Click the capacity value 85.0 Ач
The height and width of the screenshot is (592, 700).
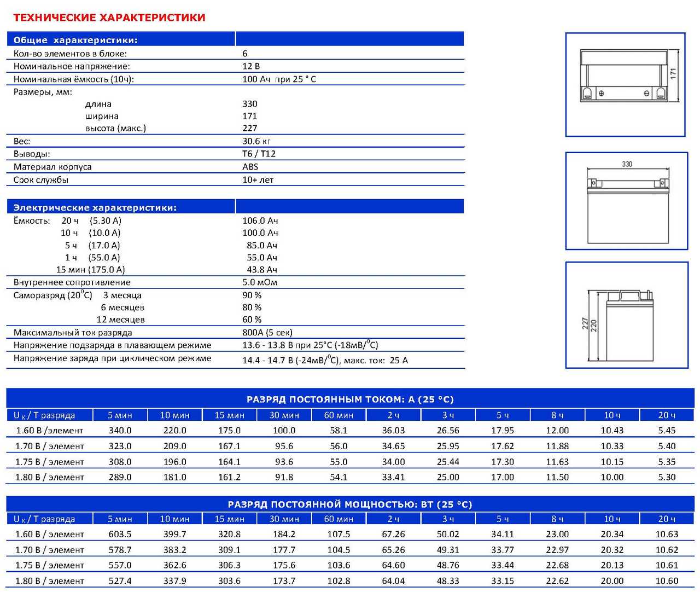pyautogui.click(x=262, y=246)
